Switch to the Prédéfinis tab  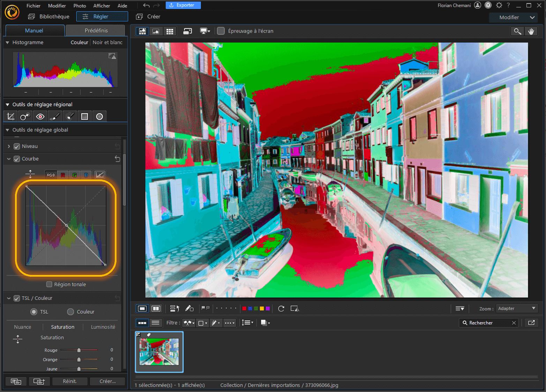coord(96,30)
